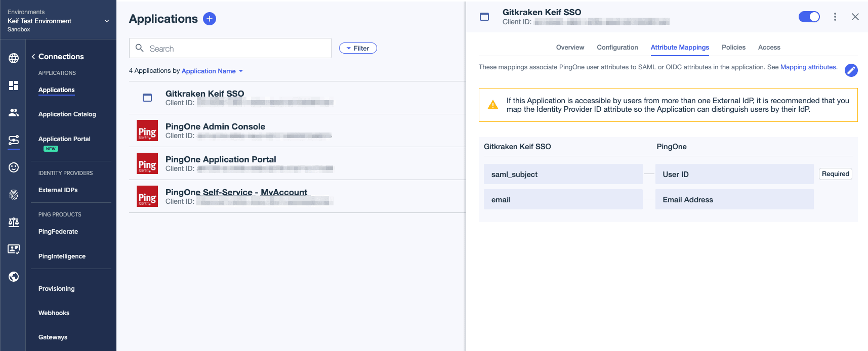Expand the Keif Test Environment dropdown

(107, 21)
